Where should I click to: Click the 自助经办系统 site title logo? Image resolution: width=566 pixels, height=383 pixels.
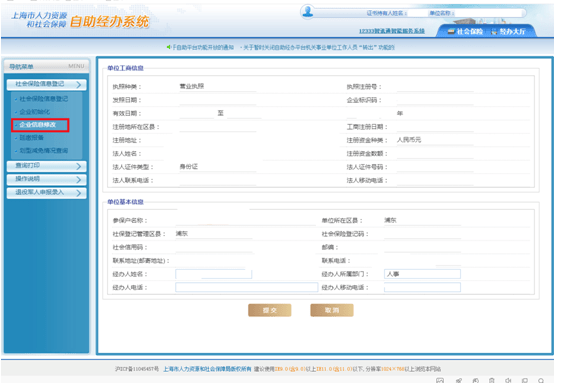(x=109, y=22)
